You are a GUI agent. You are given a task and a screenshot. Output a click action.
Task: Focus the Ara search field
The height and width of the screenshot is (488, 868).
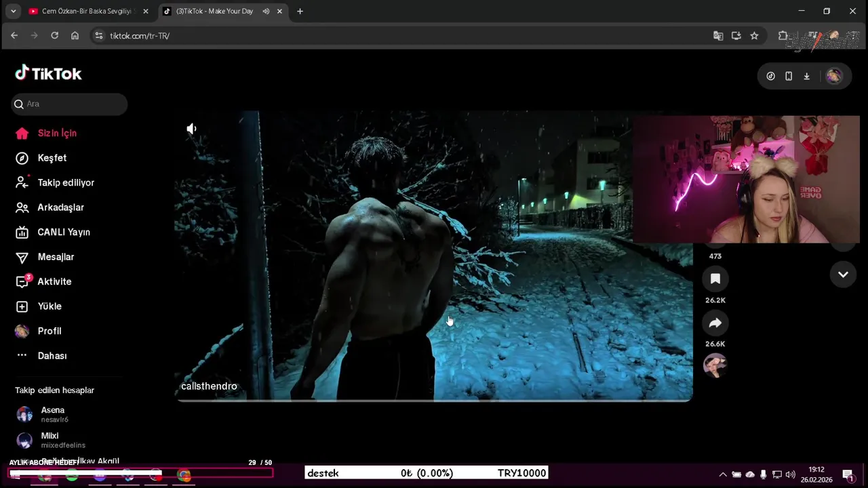tap(69, 104)
